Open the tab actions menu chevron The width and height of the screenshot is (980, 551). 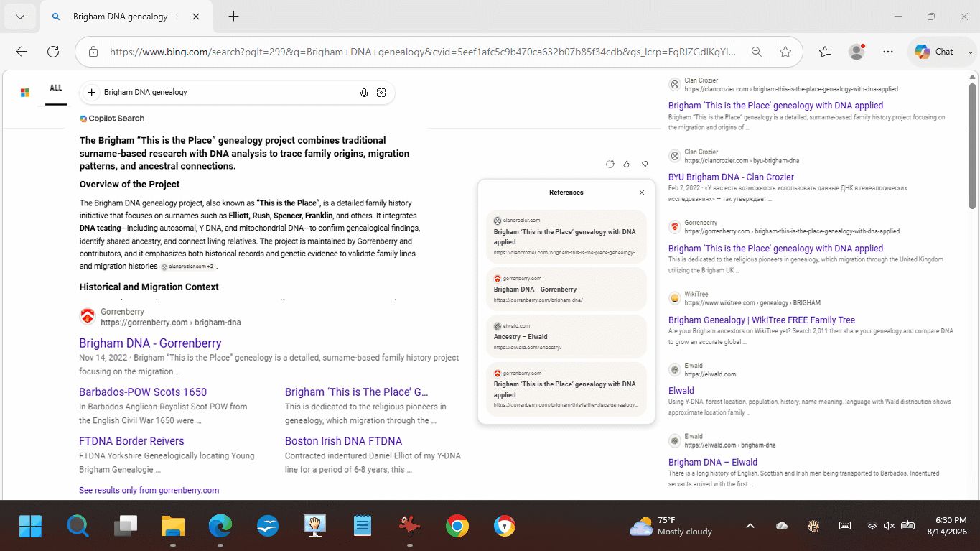(x=20, y=17)
